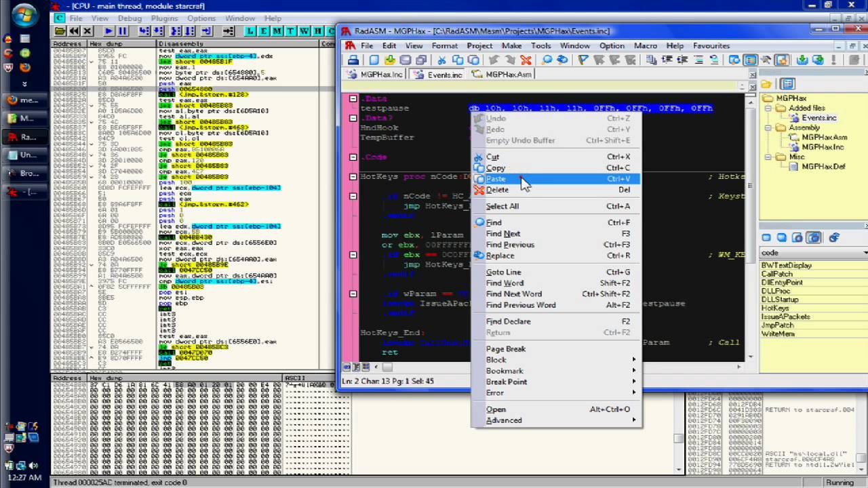This screenshot has height=488, width=868.
Task: Click the Windows Start orb
Action: pos(24,14)
